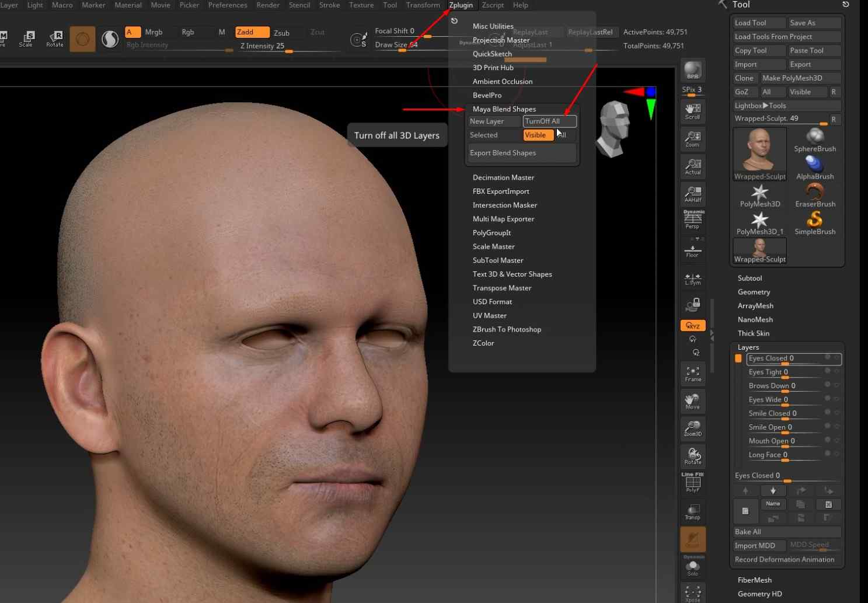Set canvas to Actual size
This screenshot has height=603, width=868.
[x=693, y=166]
